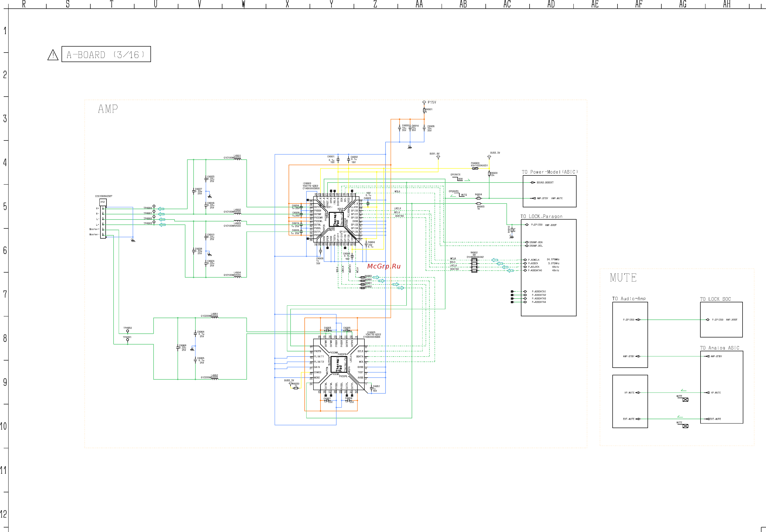This screenshot has height=532, width=766.
Task: Click row number 5 on the left ruler
Action: tap(5, 207)
